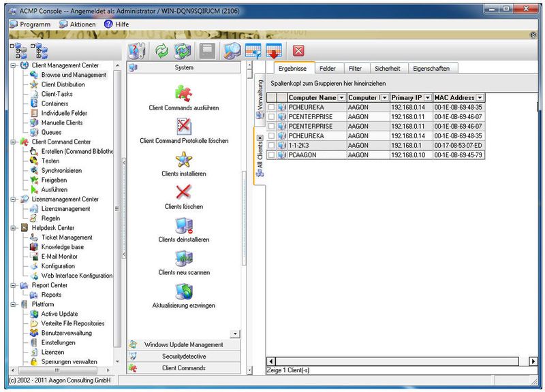
Task: Open Client Distribution in the tree
Action: pos(63,84)
